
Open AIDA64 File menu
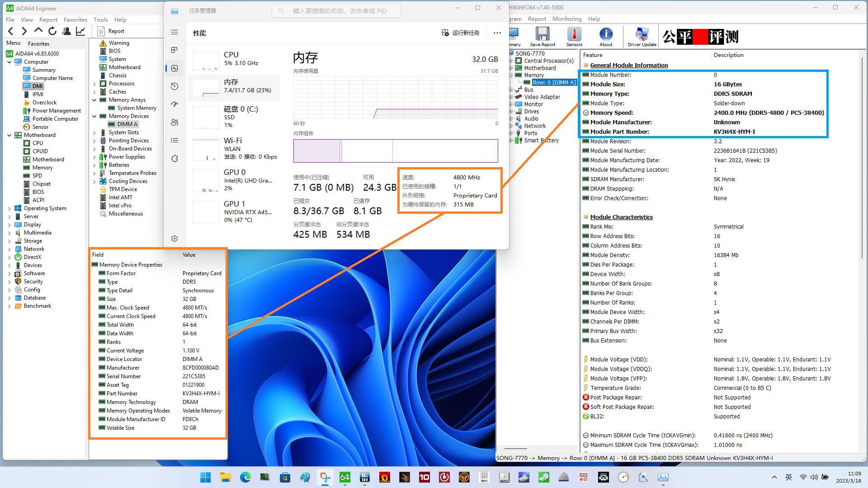coord(10,19)
